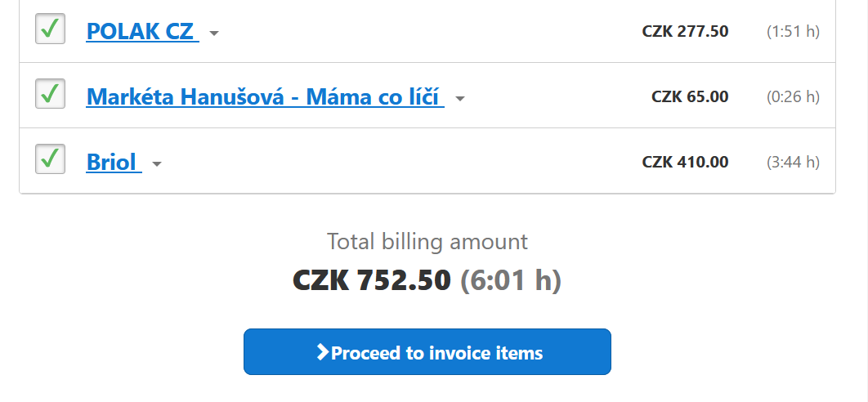Viewport: 868px width, 402px height.
Task: Toggle the Markéta Hanušová checkbox
Action: pyautogui.click(x=50, y=94)
